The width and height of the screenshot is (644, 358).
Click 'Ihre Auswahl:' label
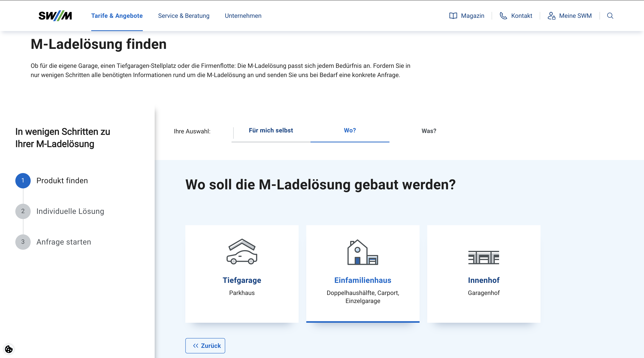192,131
